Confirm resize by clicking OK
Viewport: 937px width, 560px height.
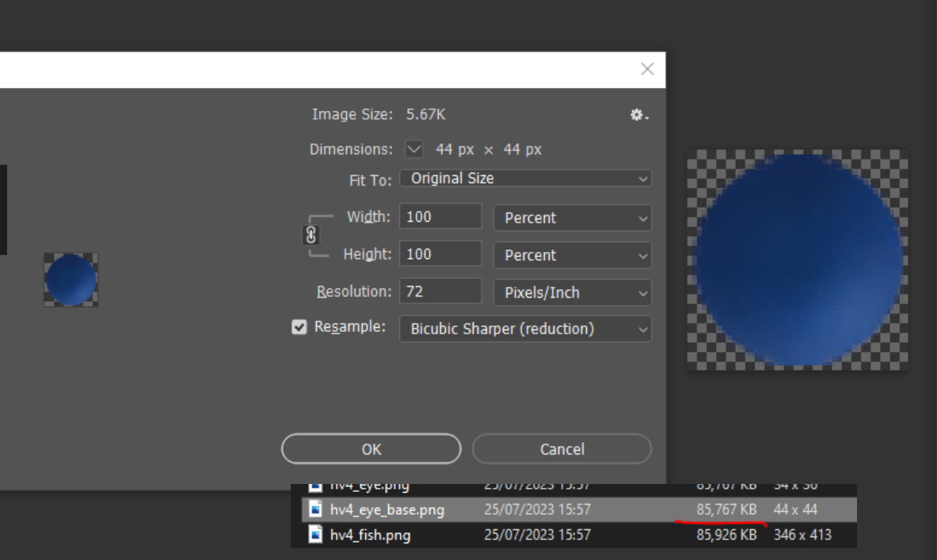371,448
